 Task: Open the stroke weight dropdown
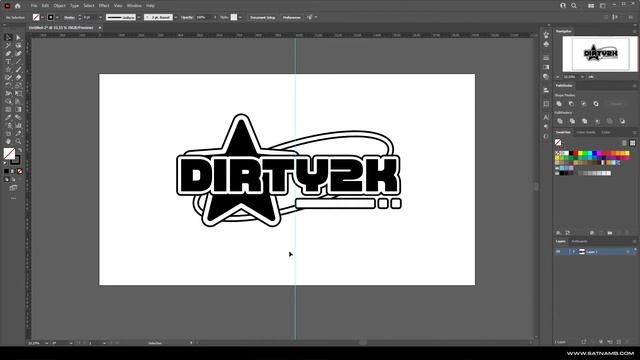[101, 18]
